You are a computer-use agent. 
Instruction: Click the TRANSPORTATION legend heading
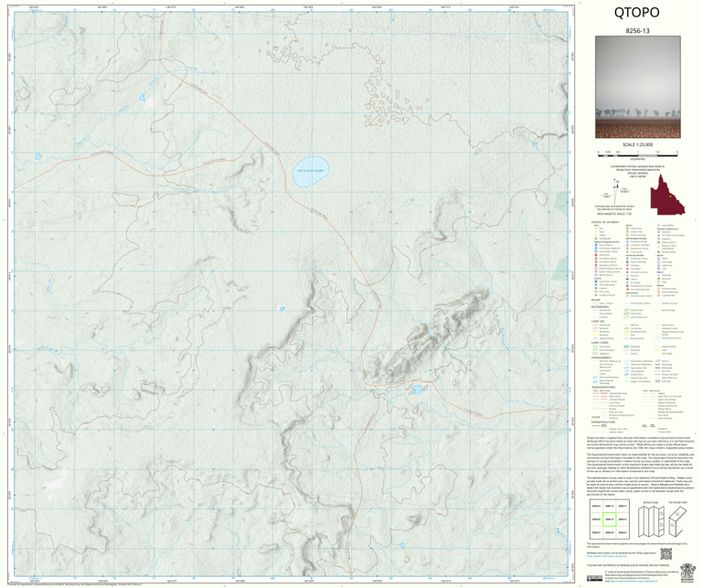tap(603, 388)
